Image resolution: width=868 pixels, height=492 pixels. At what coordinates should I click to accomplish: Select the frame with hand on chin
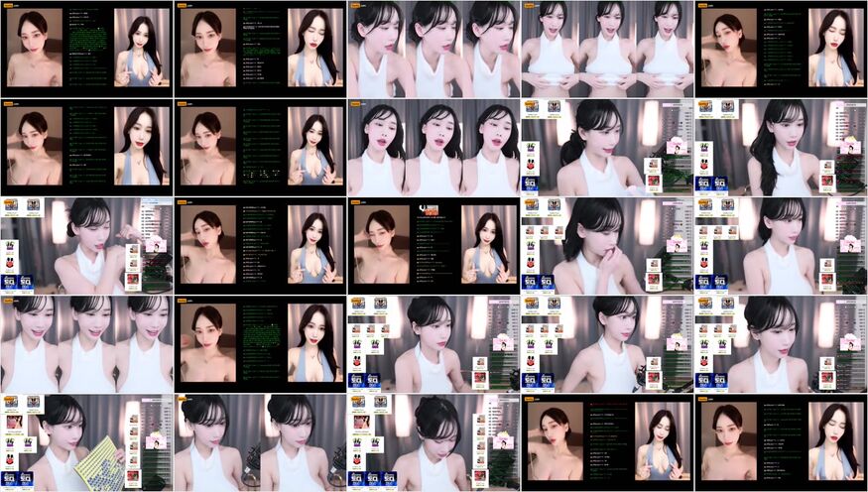point(607,245)
